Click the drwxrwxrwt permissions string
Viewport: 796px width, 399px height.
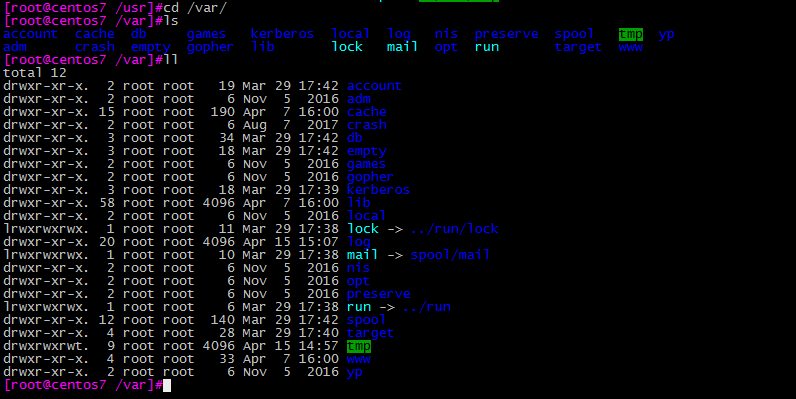click(x=46, y=346)
